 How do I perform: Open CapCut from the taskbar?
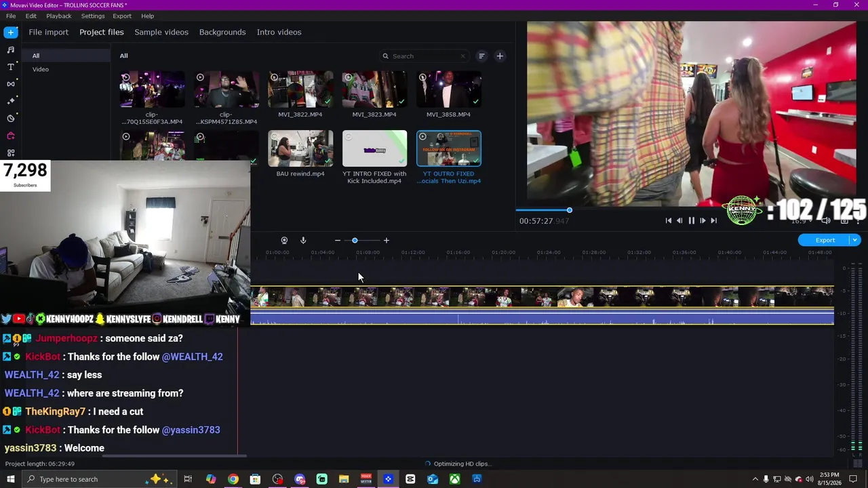point(410,479)
